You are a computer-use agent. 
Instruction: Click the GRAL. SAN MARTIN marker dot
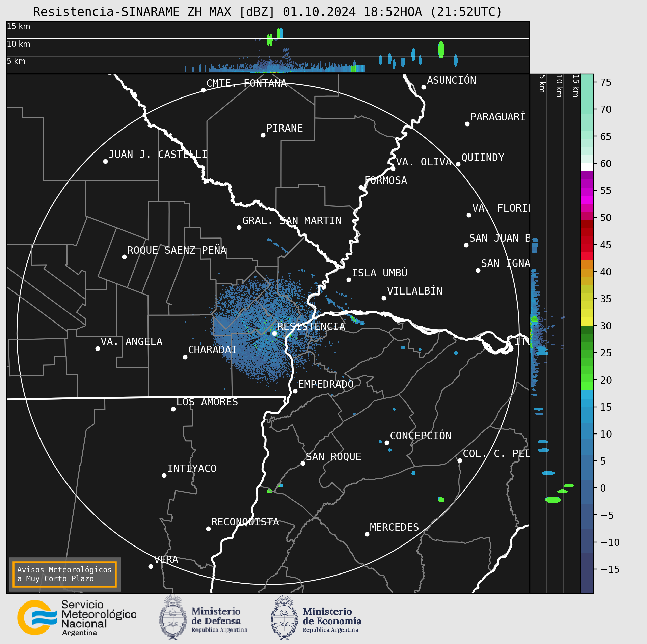(239, 227)
